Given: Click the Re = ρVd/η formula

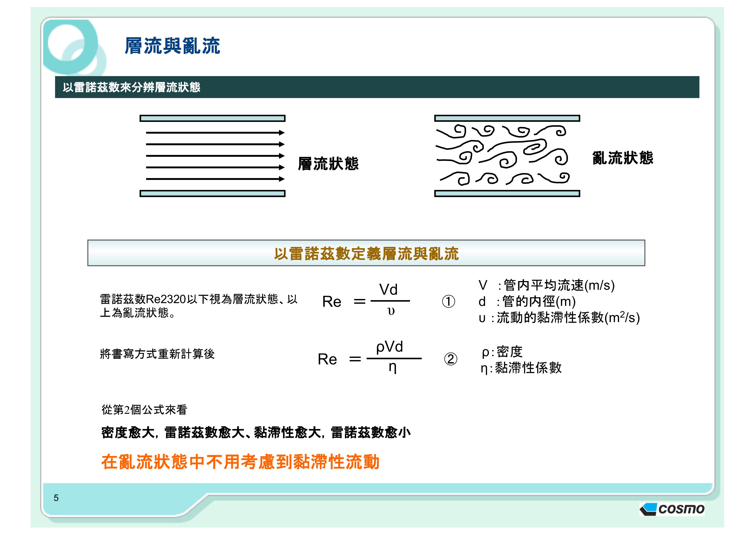Looking at the screenshot, I should point(369,358).
